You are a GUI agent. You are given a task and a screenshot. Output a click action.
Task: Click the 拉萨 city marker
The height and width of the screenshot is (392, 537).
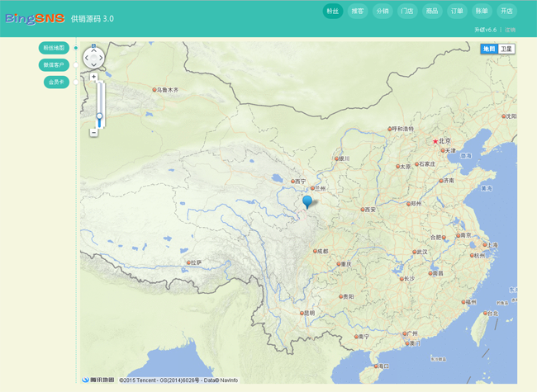188,262
